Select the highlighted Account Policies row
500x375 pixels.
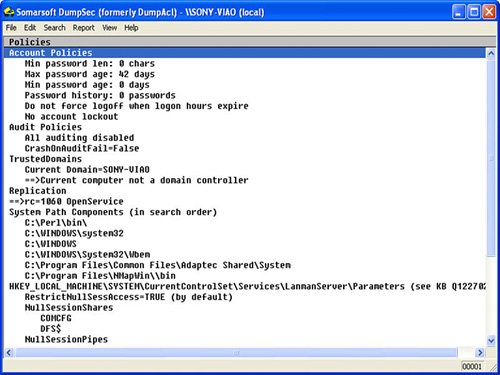point(245,53)
